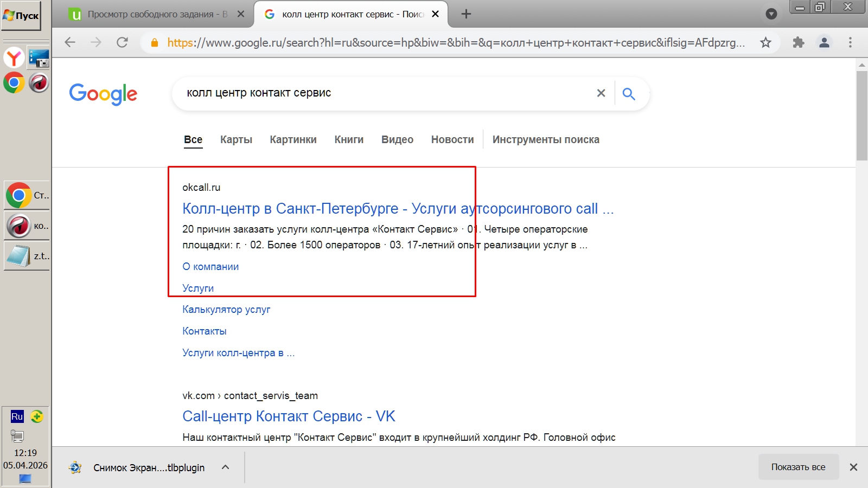Viewport: 868px width, 488px height.
Task: Switch to the Chrome taskbar window
Action: pyautogui.click(x=27, y=195)
